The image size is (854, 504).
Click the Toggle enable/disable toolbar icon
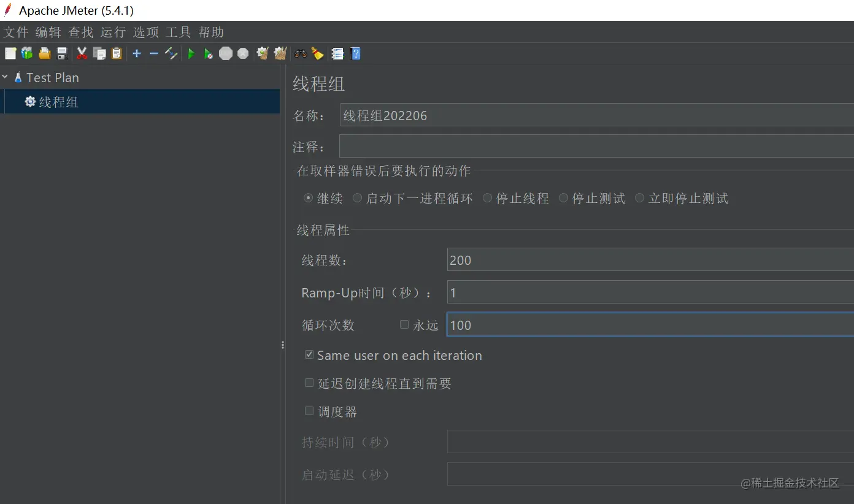point(171,54)
